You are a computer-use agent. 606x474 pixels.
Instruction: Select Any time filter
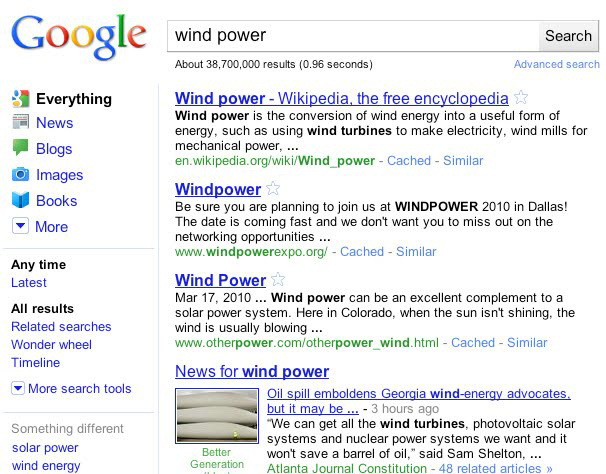tap(39, 265)
